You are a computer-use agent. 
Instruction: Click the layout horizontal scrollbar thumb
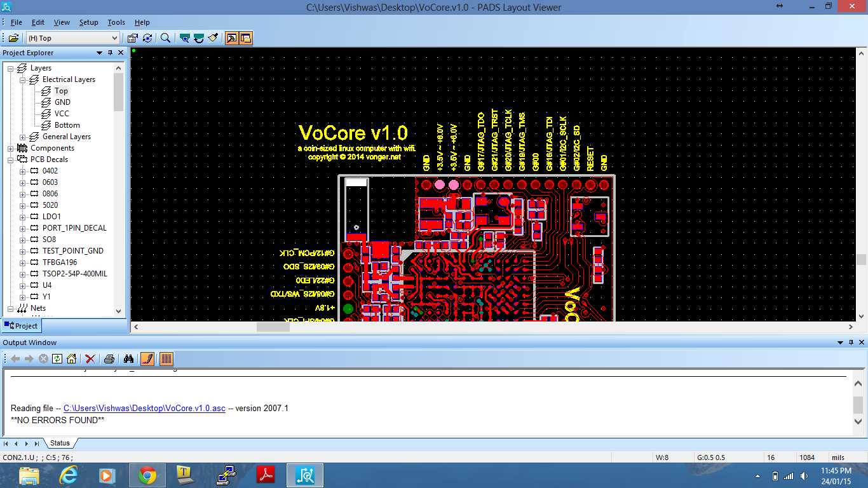[273, 327]
